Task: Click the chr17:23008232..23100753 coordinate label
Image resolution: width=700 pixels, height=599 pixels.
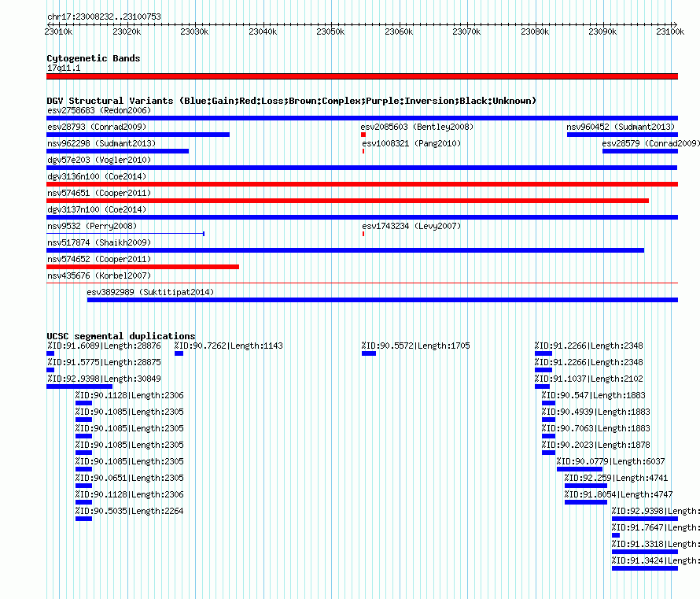Action: 104,17
